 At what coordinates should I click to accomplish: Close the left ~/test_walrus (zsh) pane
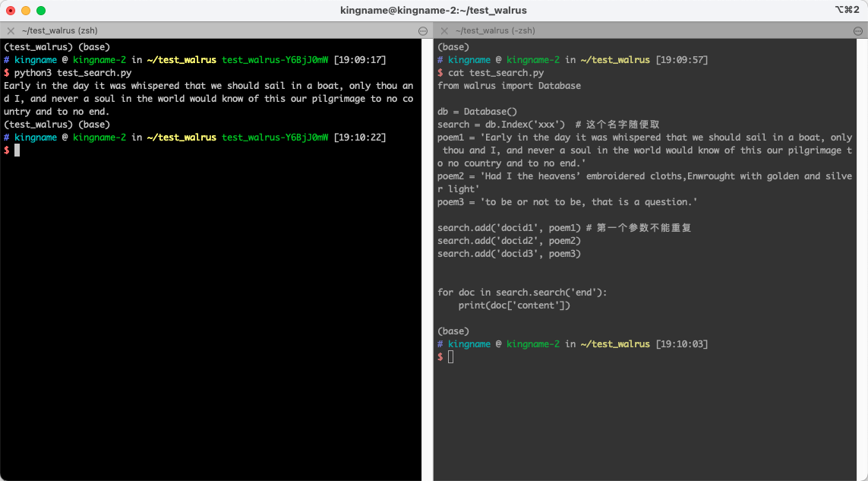(11, 31)
